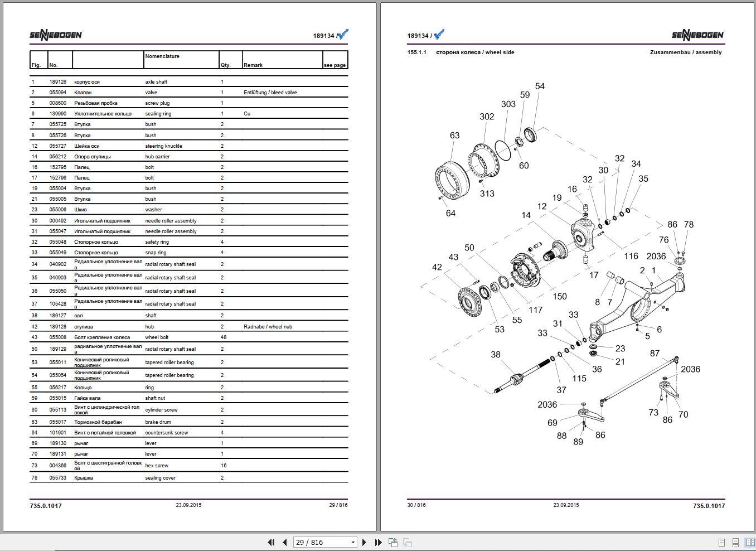Go to the previous page
This screenshot has width=756, height=551.
pos(285,542)
